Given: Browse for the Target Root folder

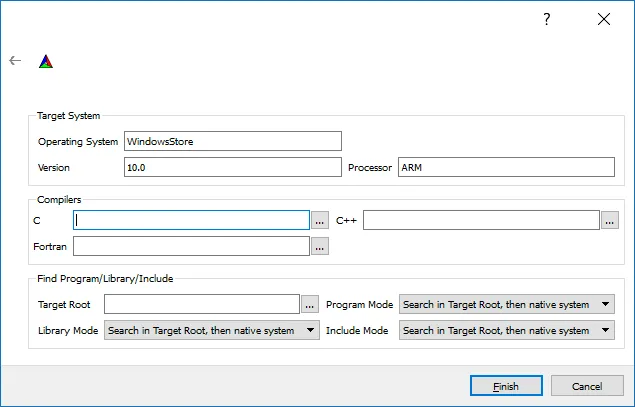Looking at the screenshot, I should 310,304.
